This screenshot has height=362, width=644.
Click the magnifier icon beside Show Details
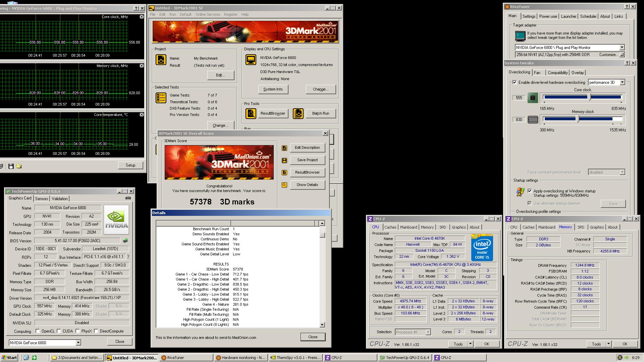[284, 185]
